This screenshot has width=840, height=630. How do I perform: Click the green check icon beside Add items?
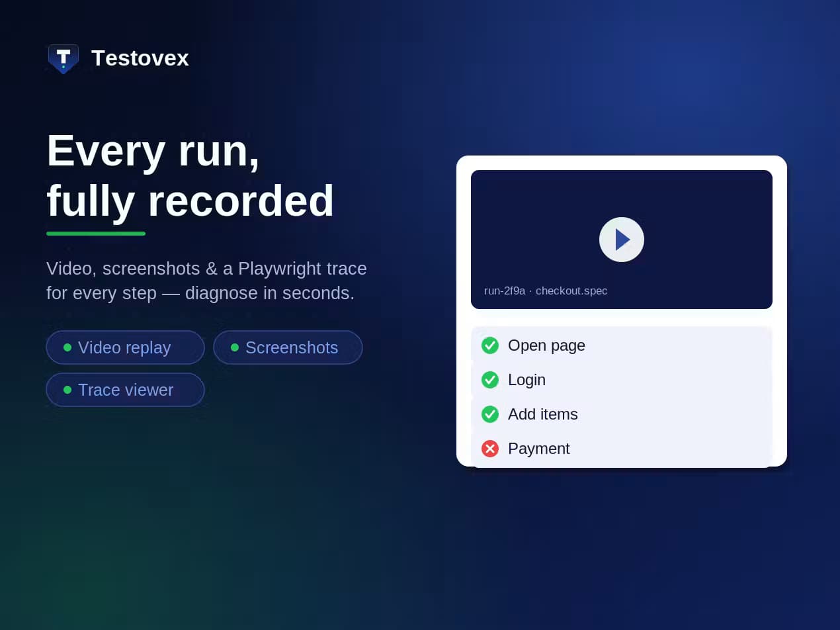coord(490,414)
